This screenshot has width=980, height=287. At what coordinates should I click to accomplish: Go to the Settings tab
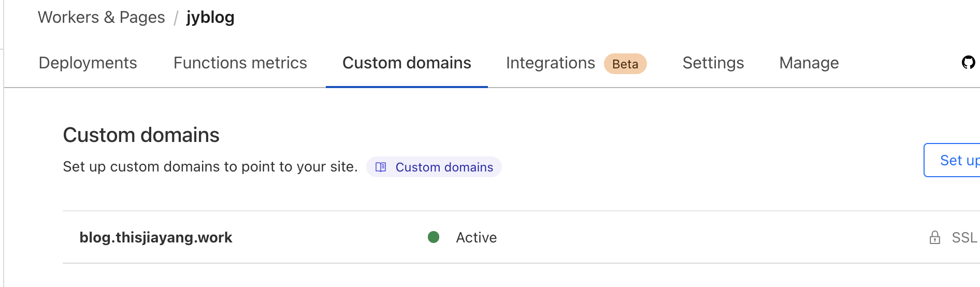click(713, 63)
